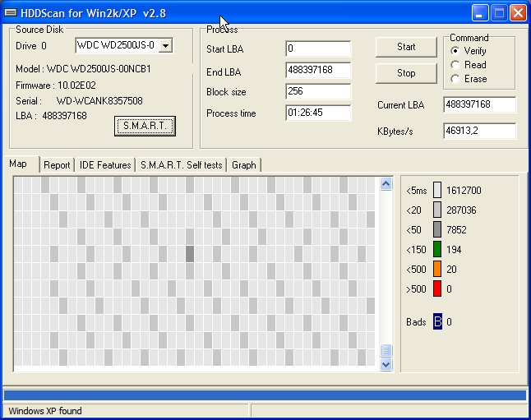Click the Current LBA field
This screenshot has height=420, width=531.
click(479, 104)
